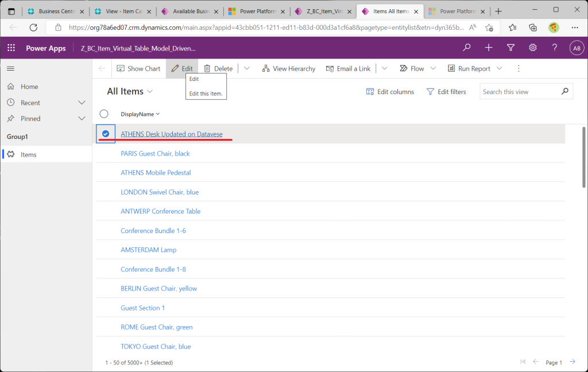Image resolution: width=588 pixels, height=372 pixels.
Task: Click the search icon in Search this view
Action: coord(565,91)
